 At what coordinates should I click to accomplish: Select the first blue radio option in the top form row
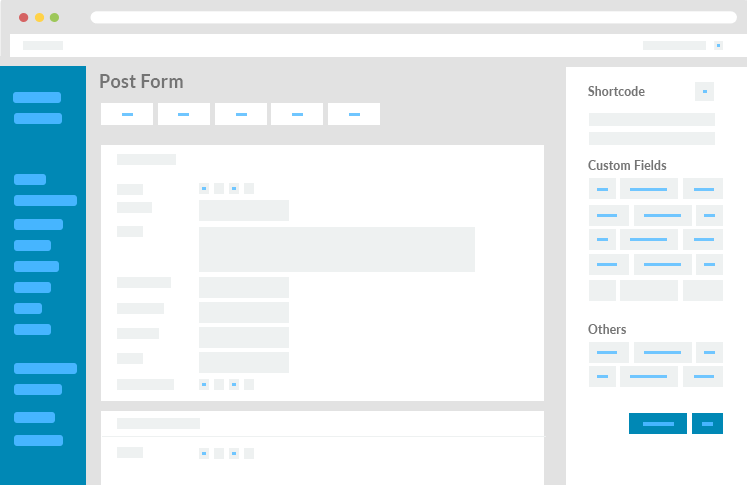point(204,188)
